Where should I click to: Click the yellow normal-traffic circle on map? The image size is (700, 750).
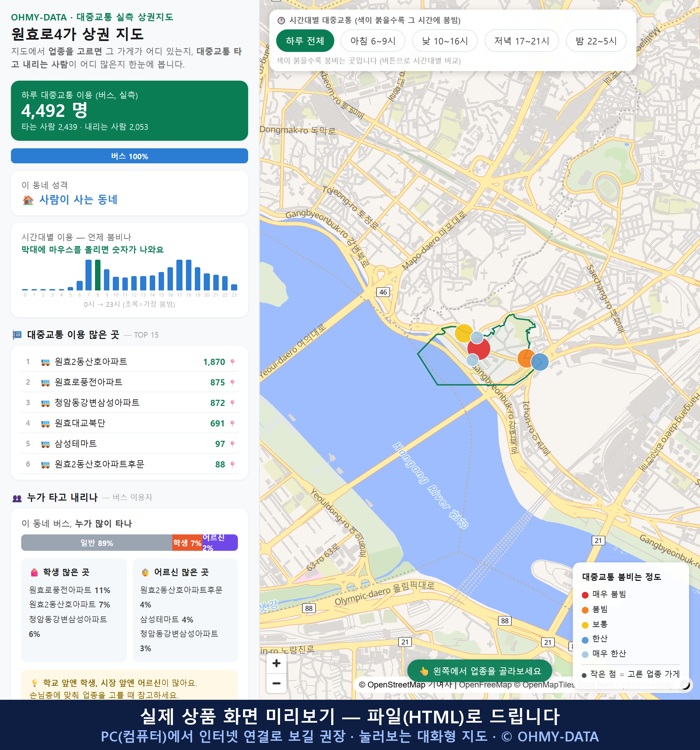(463, 333)
